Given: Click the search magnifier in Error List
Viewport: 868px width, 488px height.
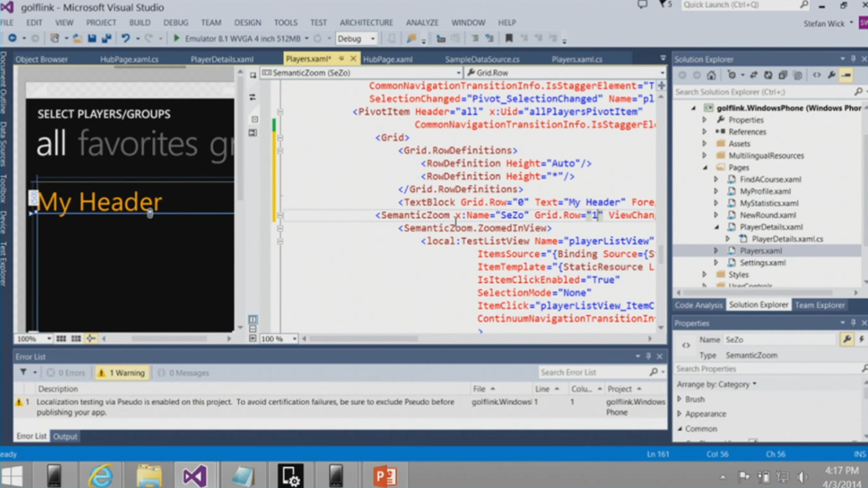Looking at the screenshot, I should [654, 373].
